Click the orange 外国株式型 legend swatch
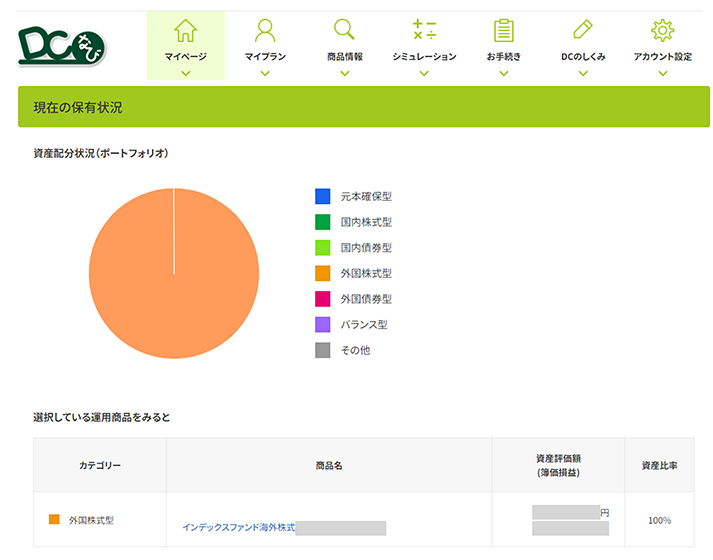The width and height of the screenshot is (713, 560). coord(322,273)
